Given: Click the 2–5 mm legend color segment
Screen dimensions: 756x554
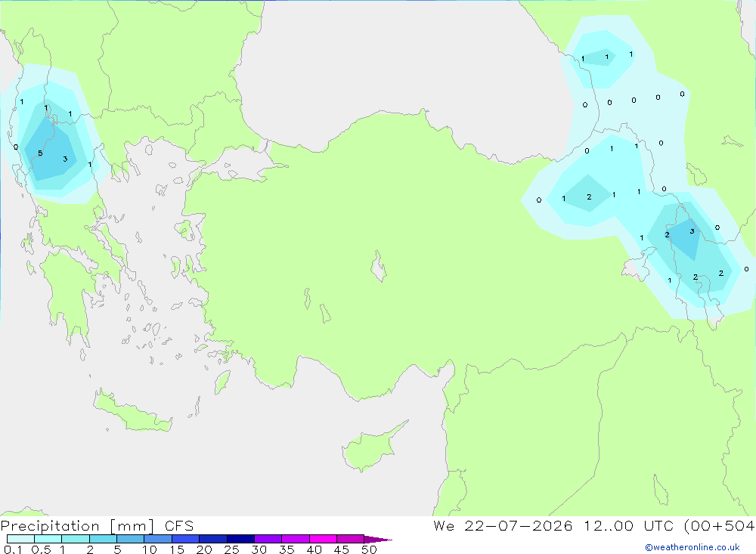Looking at the screenshot, I should (103, 539).
